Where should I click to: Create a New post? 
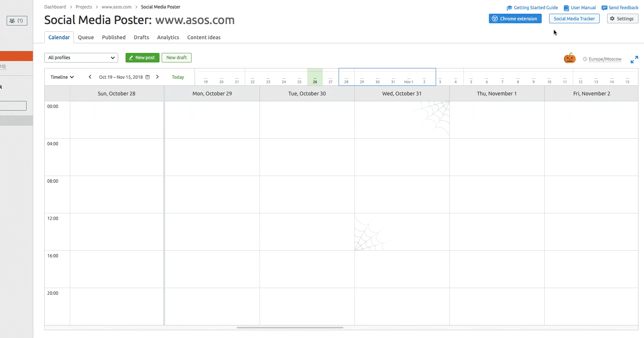(142, 58)
